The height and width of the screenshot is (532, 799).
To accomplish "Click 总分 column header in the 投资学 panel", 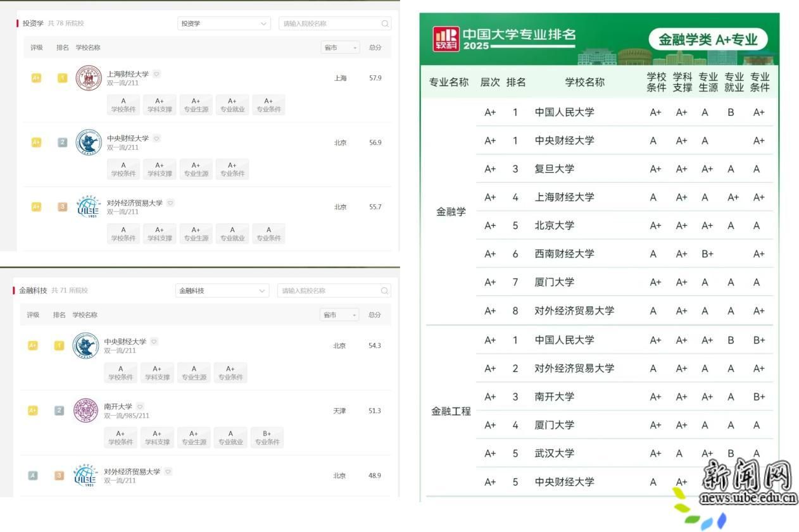I will (375, 47).
